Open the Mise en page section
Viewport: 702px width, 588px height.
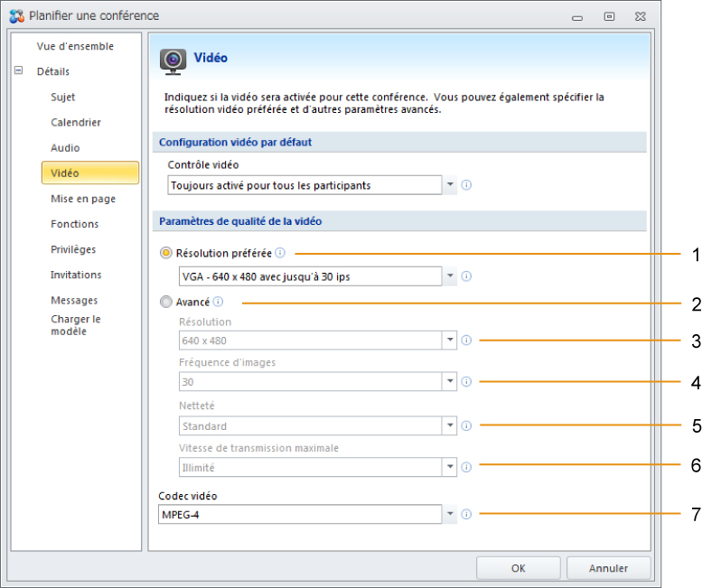(83, 199)
